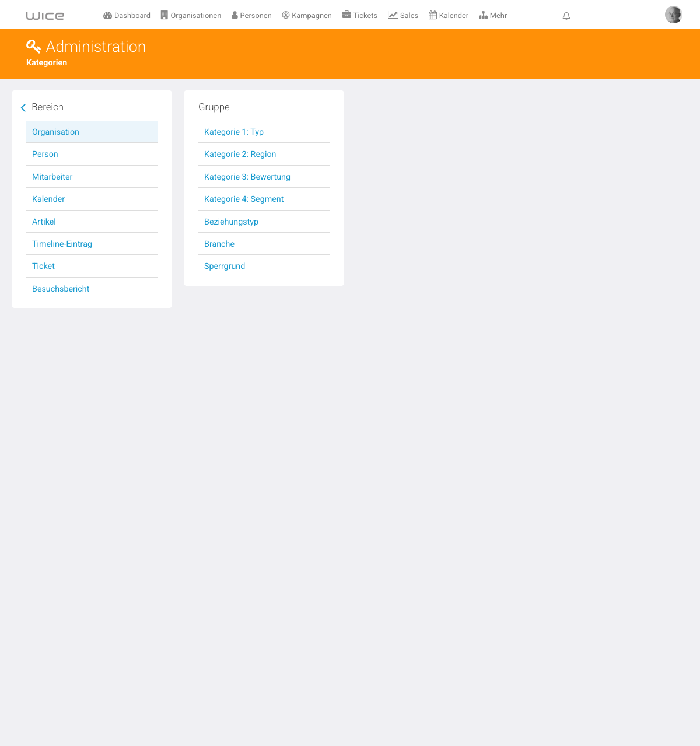Screen dimensions: 700x746
Task: Click the Administration heading text
Action: 96,47
